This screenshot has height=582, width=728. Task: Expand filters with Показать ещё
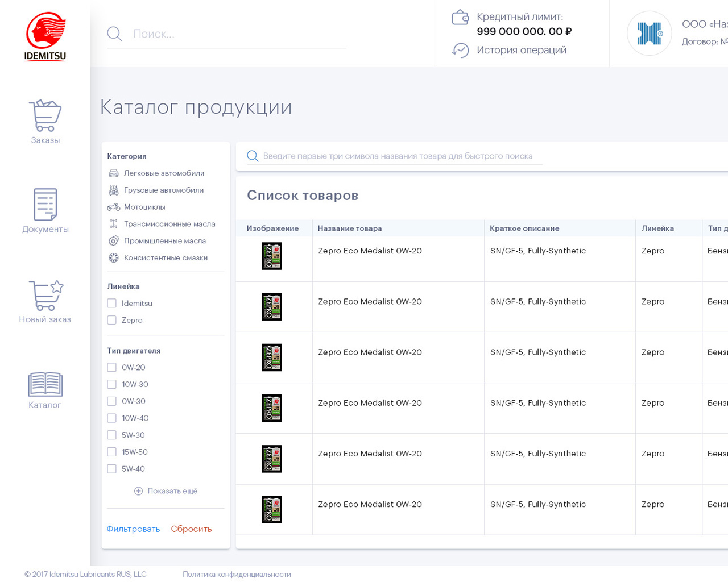point(172,491)
